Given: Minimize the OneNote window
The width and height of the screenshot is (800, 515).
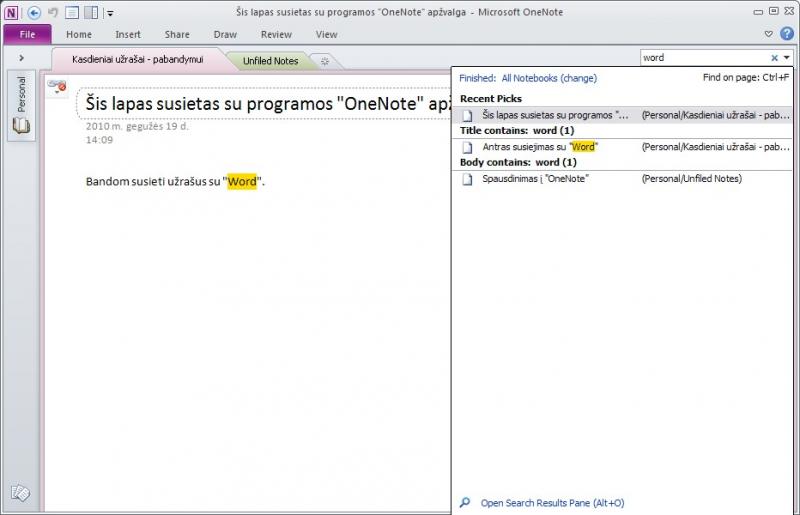Looking at the screenshot, I should click(x=758, y=12).
